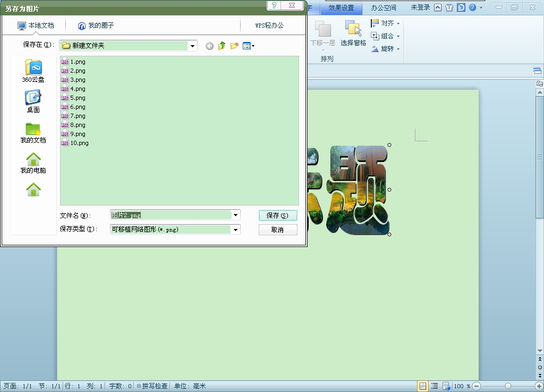
Task: Open 桌面 location shortcut
Action: (x=33, y=101)
